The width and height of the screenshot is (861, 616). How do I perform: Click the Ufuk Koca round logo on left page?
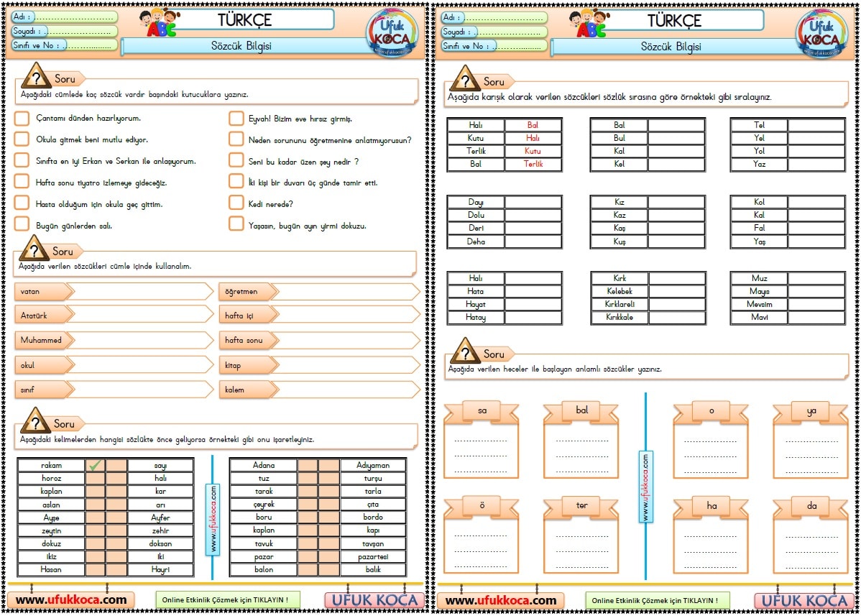point(392,33)
